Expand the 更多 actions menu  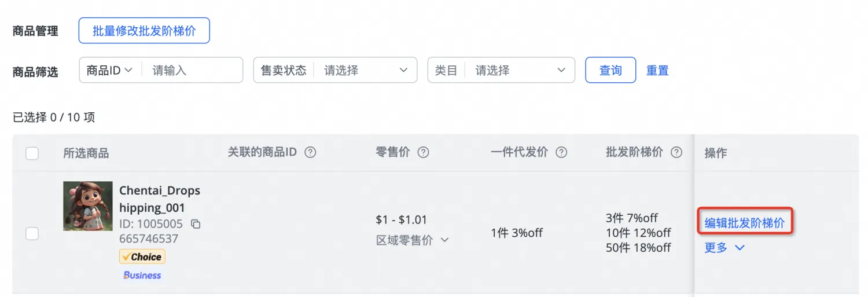pos(724,248)
